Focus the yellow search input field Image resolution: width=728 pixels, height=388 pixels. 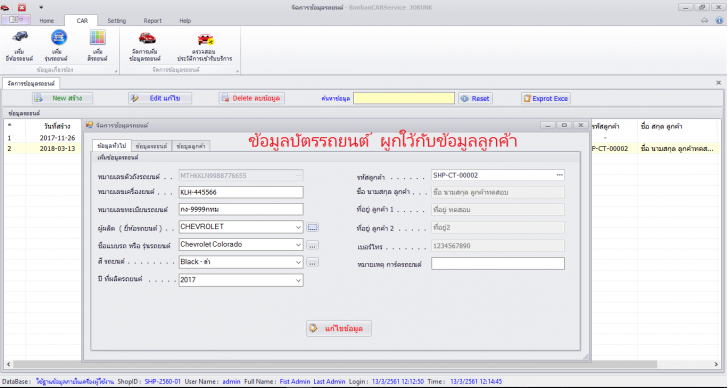click(x=403, y=98)
